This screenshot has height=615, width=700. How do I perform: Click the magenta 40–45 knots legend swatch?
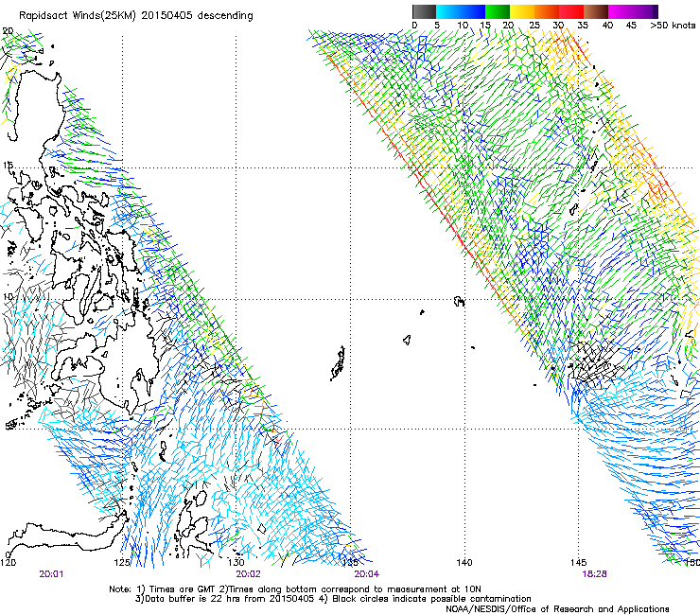pos(621,11)
